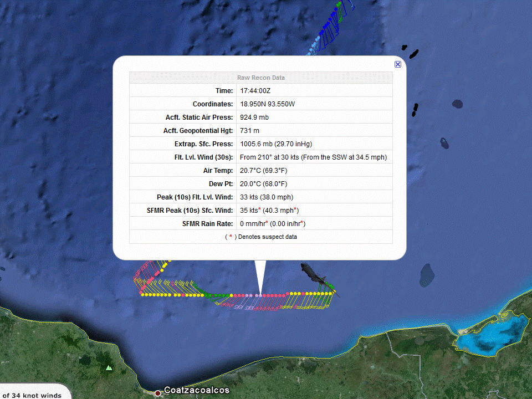Click the lavender observation dot under popup pointer
The height and width of the screenshot is (399, 532).
pyautogui.click(x=259, y=295)
